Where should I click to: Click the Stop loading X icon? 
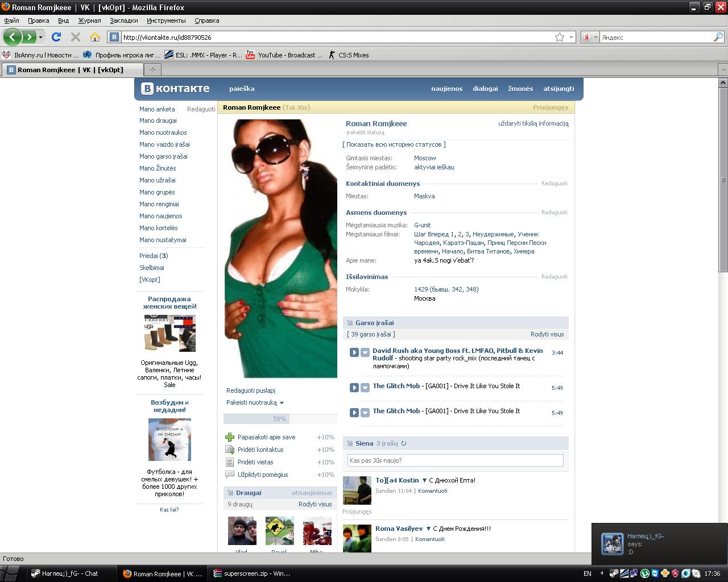pyautogui.click(x=76, y=37)
